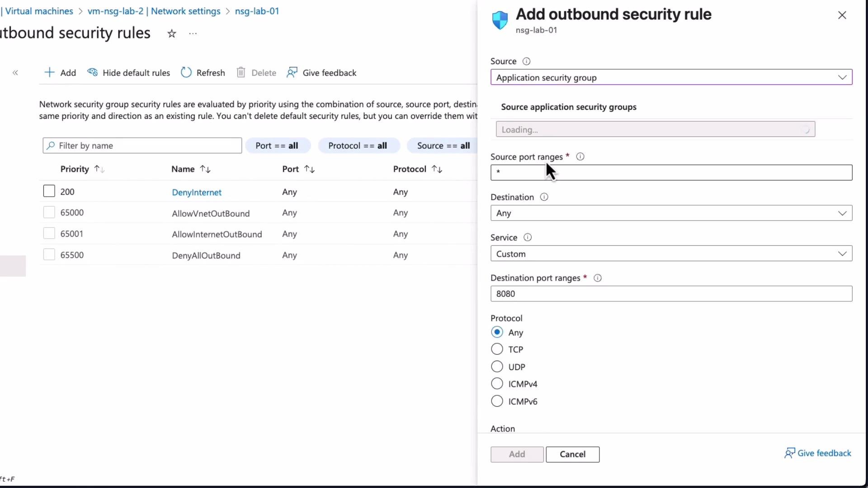Image resolution: width=868 pixels, height=488 pixels.
Task: Select the Any protocol radio button
Action: [497, 332]
